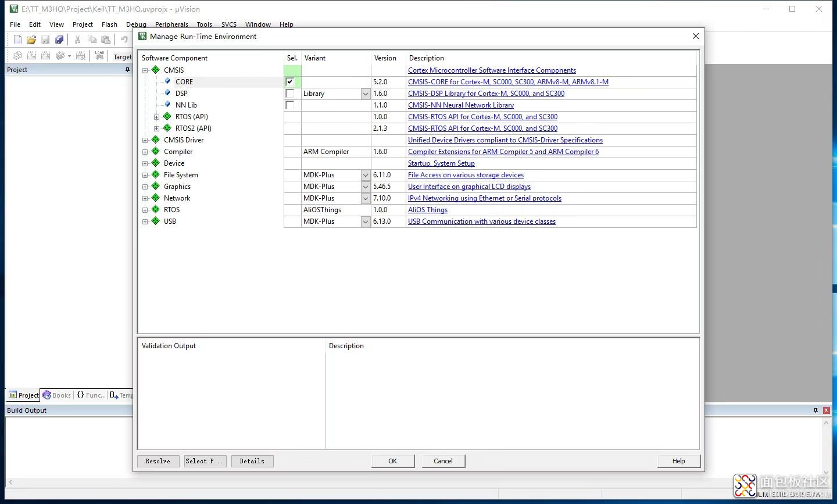Image resolution: width=837 pixels, height=504 pixels.
Task: Click the Cancel button
Action: coord(443,461)
